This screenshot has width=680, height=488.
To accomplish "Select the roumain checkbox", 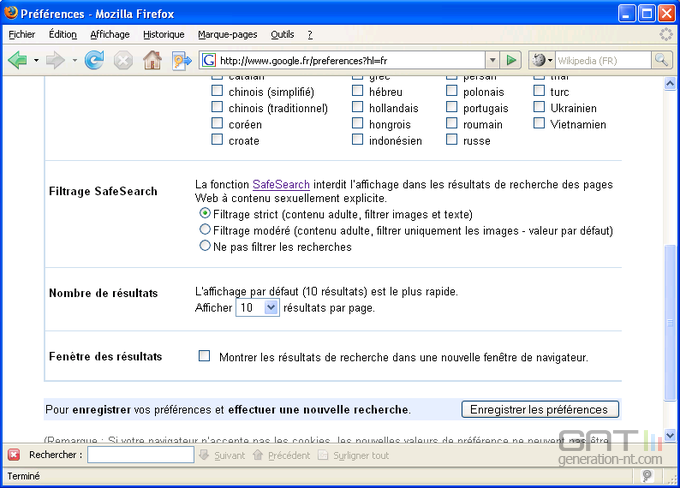I will (x=451, y=123).
